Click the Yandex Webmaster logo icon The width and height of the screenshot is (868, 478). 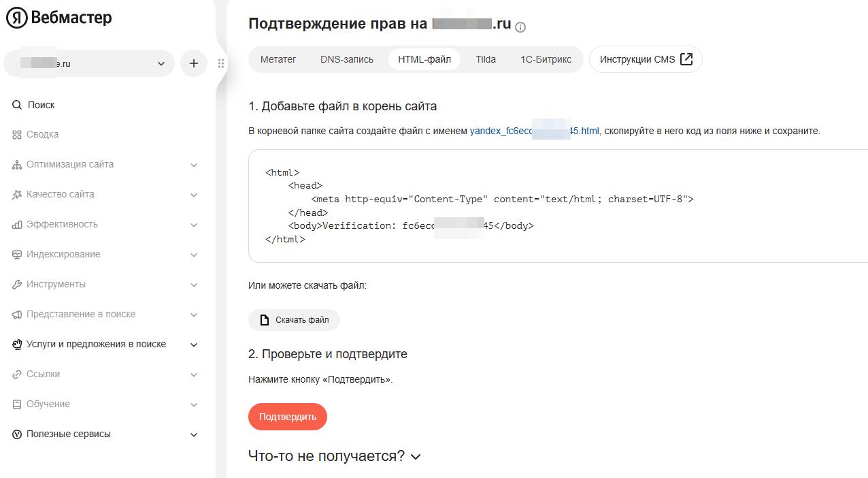tap(16, 18)
